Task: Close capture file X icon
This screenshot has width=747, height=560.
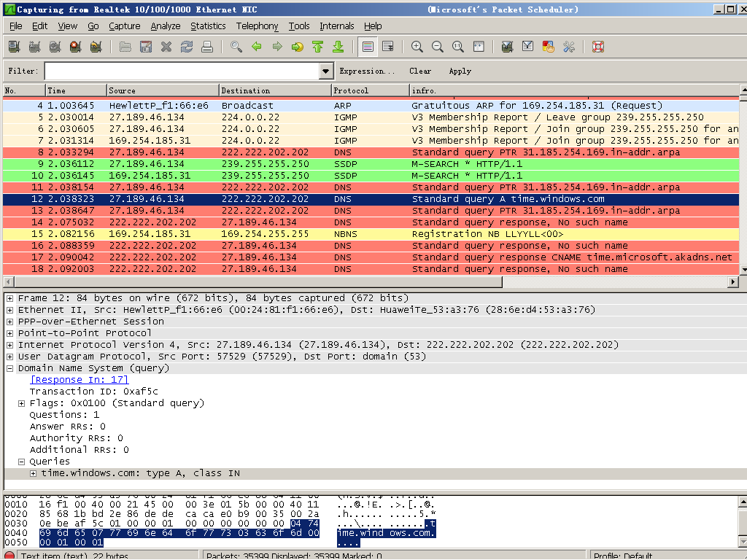Action: tap(166, 47)
